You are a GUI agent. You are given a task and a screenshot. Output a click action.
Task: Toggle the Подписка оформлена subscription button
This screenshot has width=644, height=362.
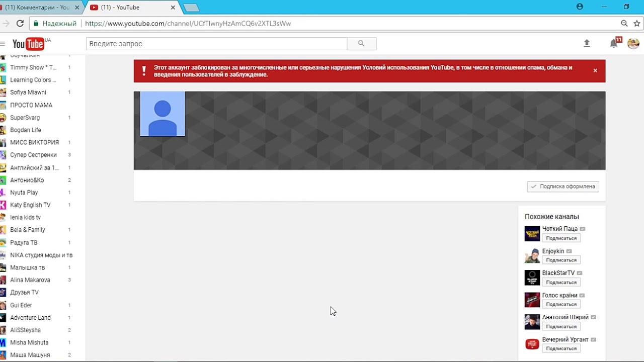563,187
